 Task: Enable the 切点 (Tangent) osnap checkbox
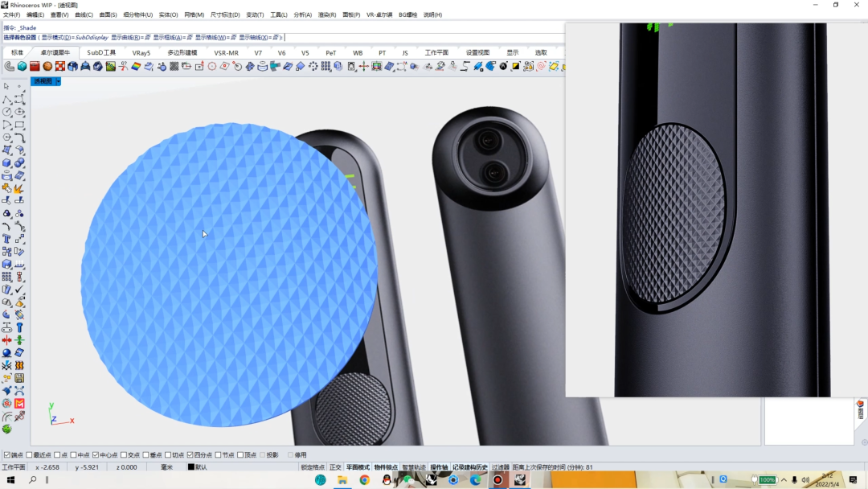point(168,455)
